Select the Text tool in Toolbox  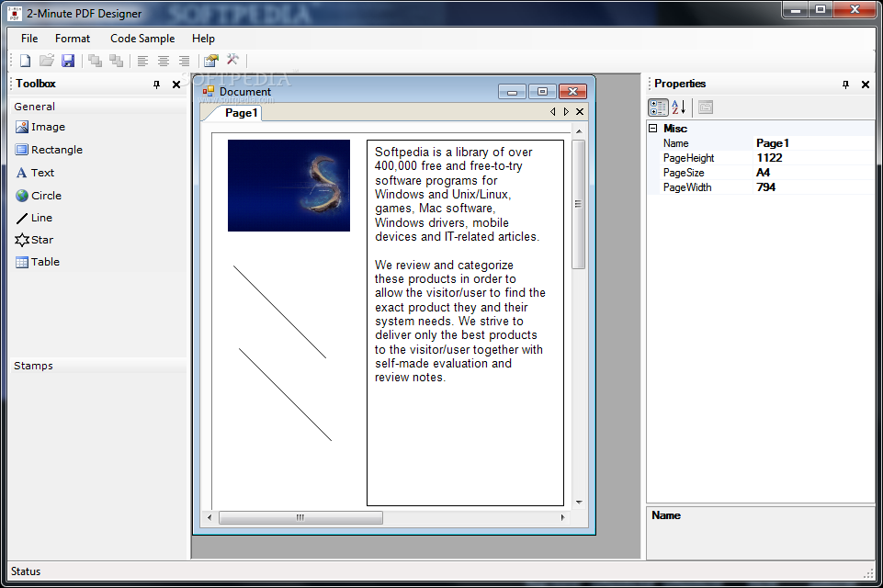35,173
